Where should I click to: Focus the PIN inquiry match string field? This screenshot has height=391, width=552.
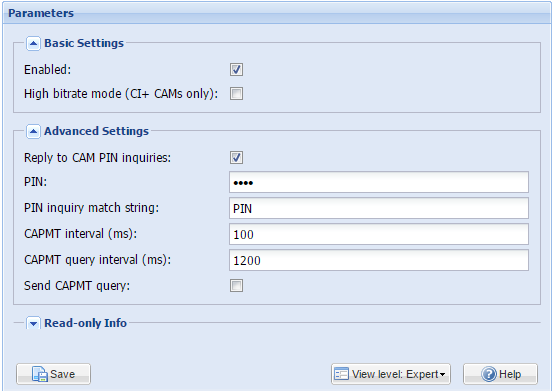point(379,208)
